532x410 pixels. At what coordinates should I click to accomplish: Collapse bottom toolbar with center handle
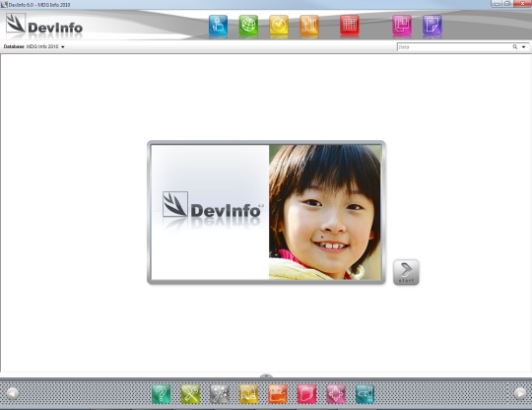pos(266,376)
